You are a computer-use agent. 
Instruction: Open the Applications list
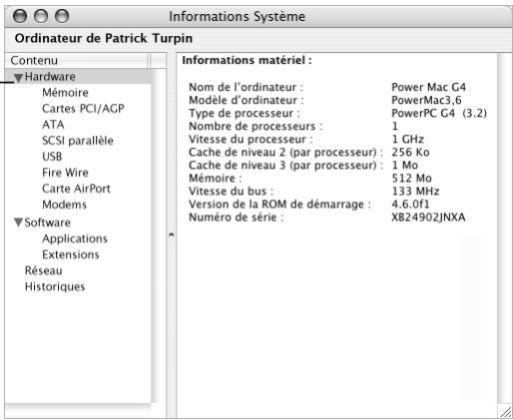tap(75, 238)
